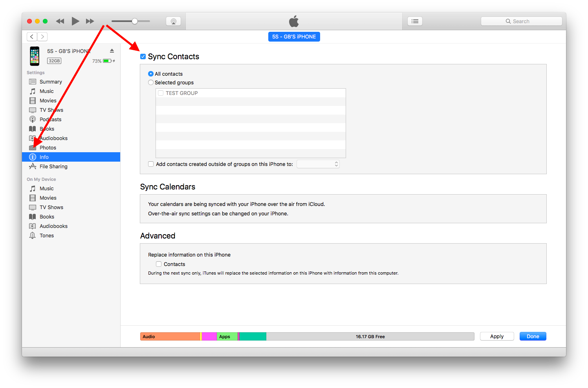Open the Up Next list icon
588x388 pixels.
coord(415,21)
